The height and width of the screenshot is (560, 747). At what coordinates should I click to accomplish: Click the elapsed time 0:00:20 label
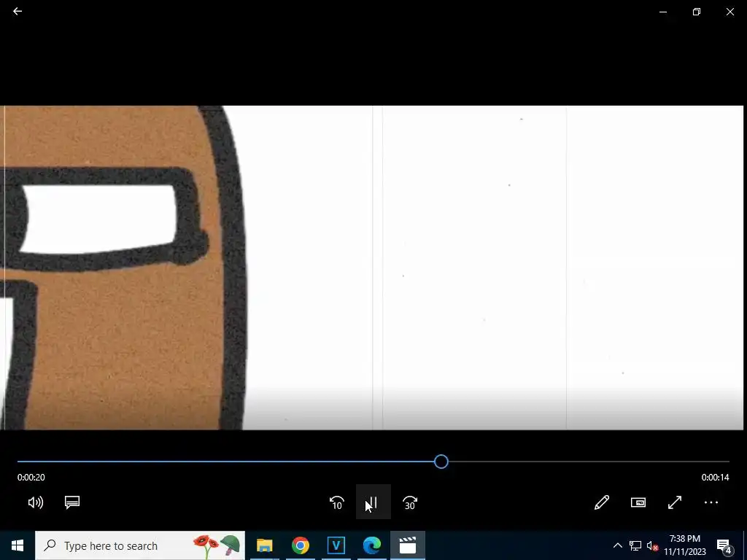click(31, 477)
